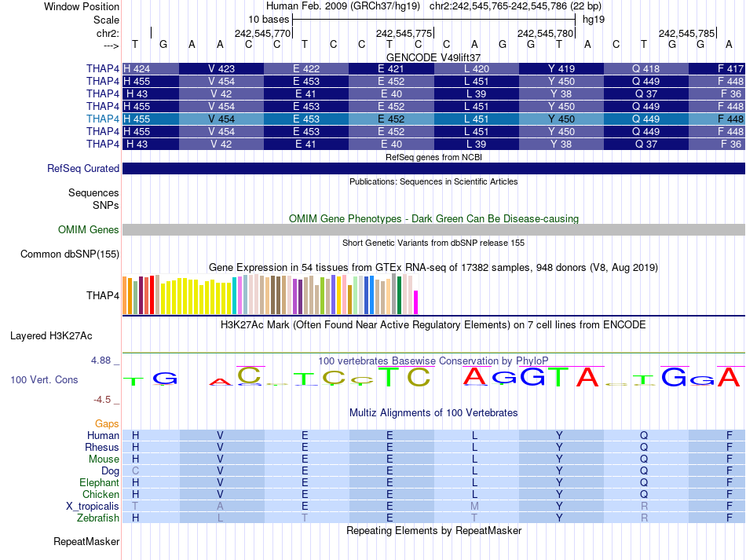Open the 100 Vert. Cons track label

44,379
